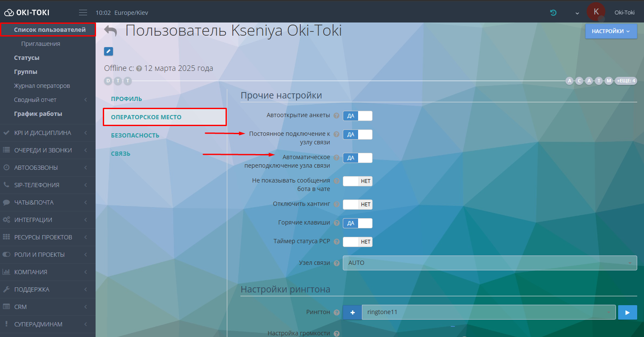Click the checkmark icon for KPI и дисциплина
Image resolution: width=644 pixels, height=337 pixels.
tap(6, 133)
